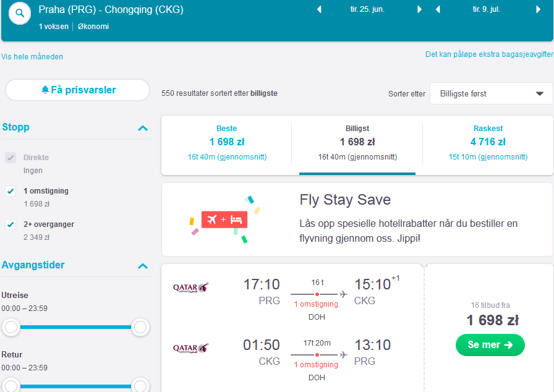554x392 pixels.
Task: Click departure date tir. 25. jun.
Action: click(367, 9)
